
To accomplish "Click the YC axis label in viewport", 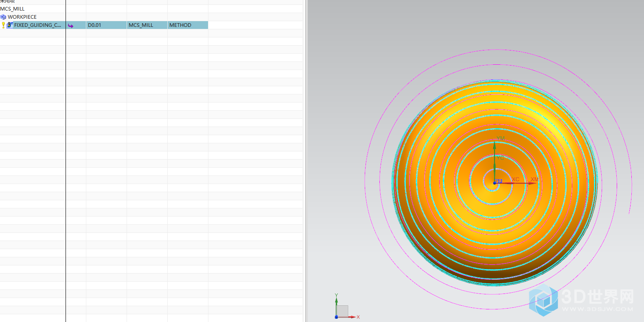I will [x=500, y=158].
